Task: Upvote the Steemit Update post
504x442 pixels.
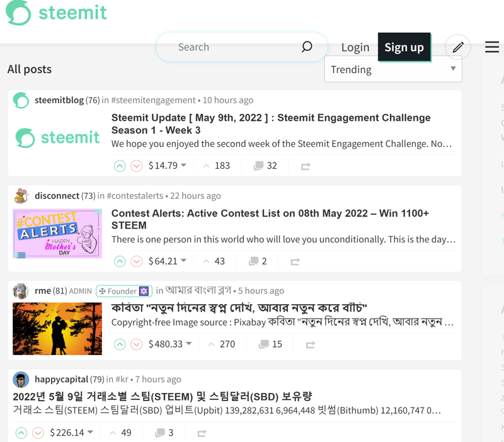Action: click(120, 166)
